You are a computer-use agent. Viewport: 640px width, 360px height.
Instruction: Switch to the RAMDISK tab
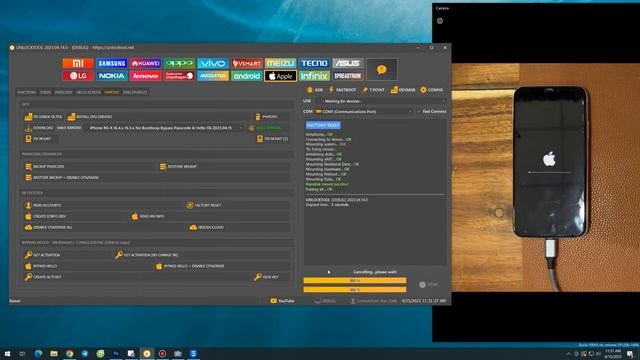111,92
